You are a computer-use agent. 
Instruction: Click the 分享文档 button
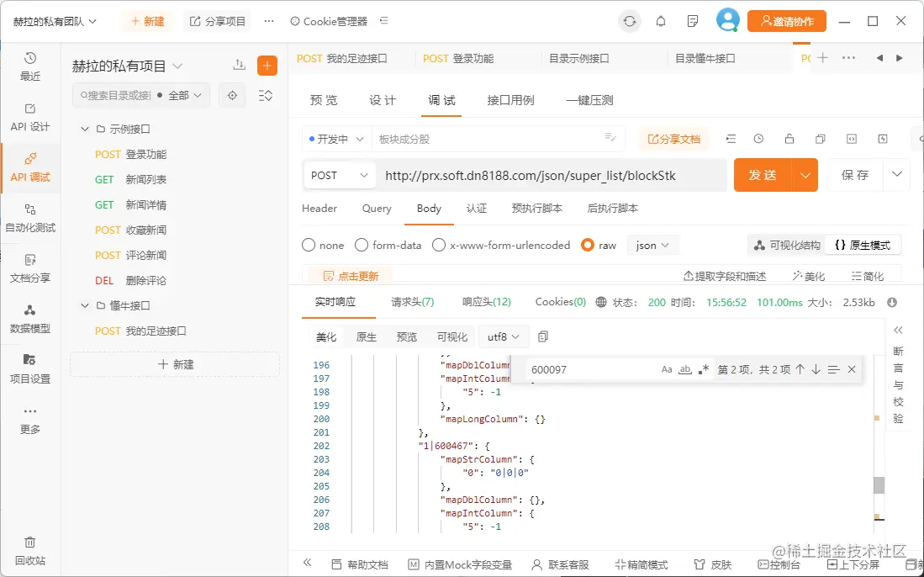point(674,139)
